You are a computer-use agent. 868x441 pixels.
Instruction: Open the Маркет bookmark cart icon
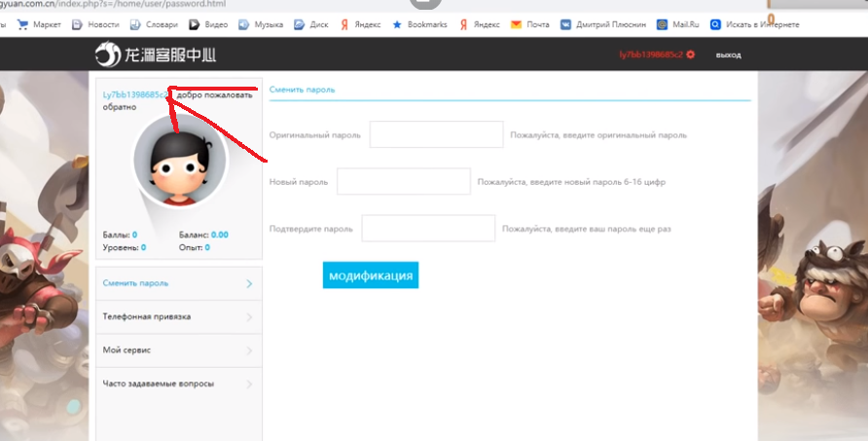click(22, 24)
